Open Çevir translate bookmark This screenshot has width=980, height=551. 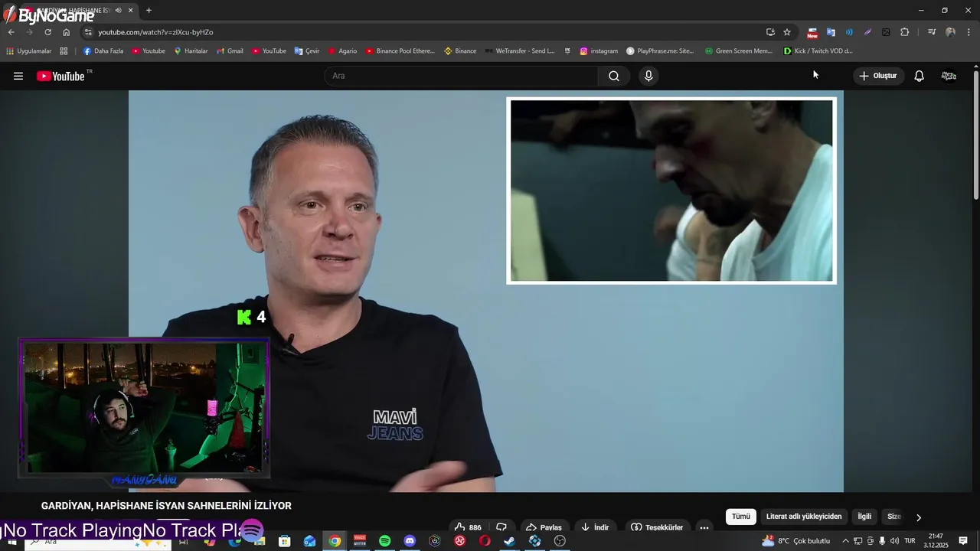pyautogui.click(x=307, y=51)
